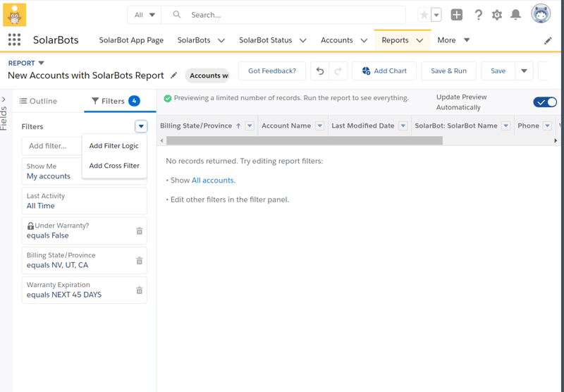Image resolution: width=564 pixels, height=392 pixels.
Task: Open the favorites list dropdown arrow
Action: click(436, 15)
